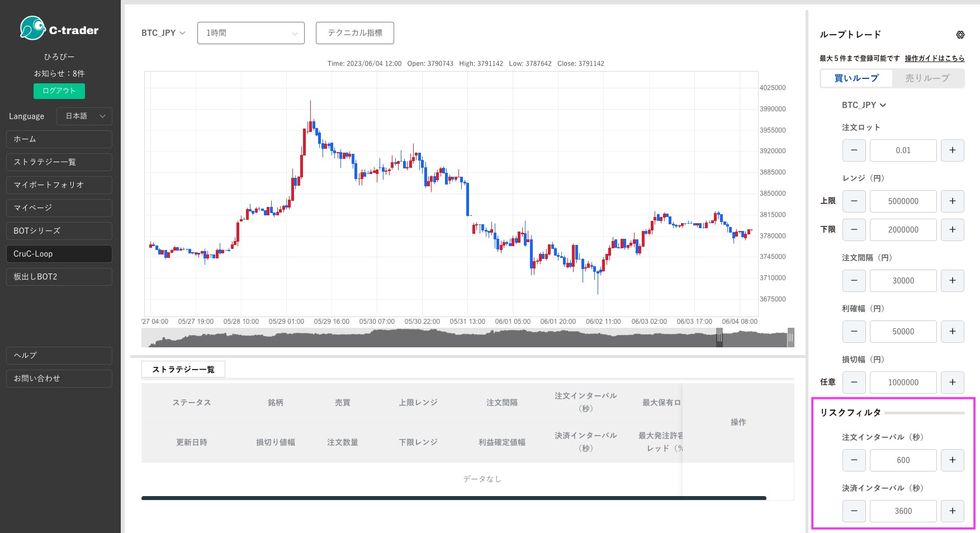
Task: Click the 注文ロット value input field
Action: coord(903,150)
